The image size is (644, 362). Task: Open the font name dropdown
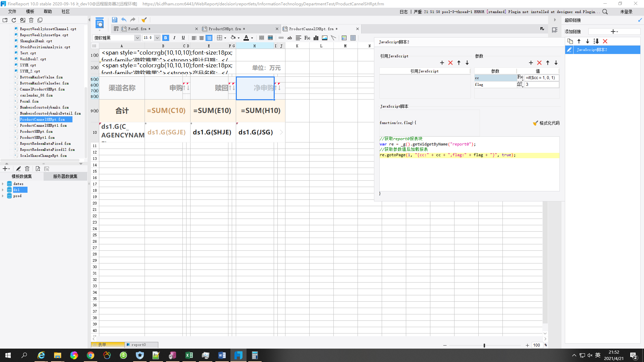click(137, 38)
